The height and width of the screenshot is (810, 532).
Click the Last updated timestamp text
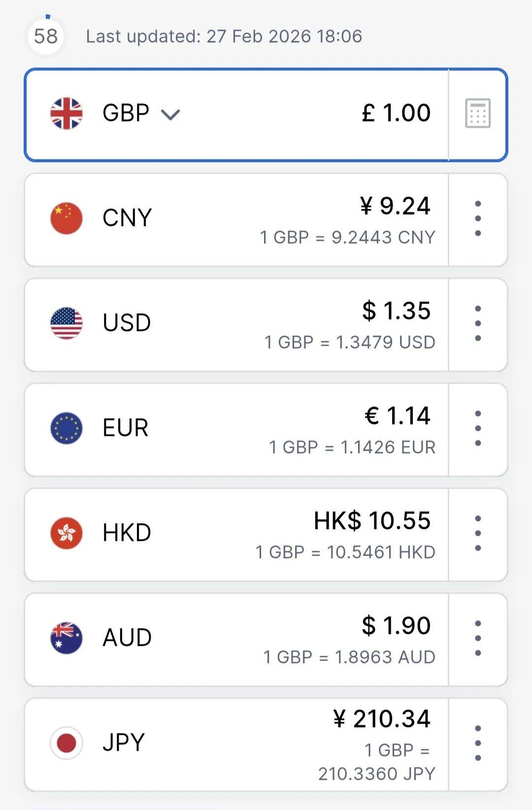tap(224, 36)
